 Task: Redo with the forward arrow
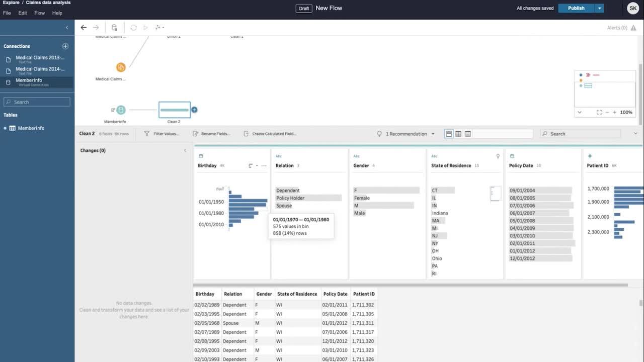96,28
